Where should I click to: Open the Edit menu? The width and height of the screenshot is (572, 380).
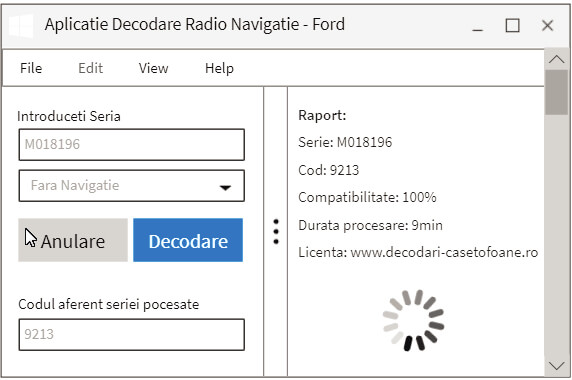pyautogui.click(x=90, y=68)
